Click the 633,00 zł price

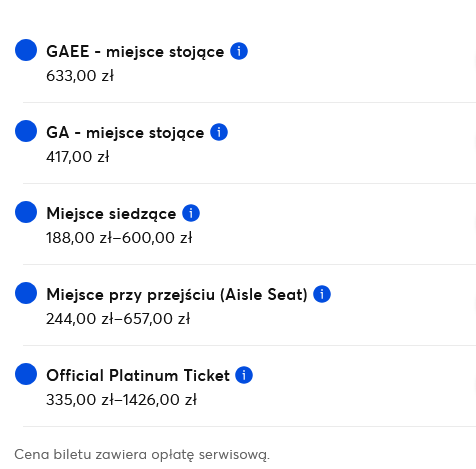80,76
